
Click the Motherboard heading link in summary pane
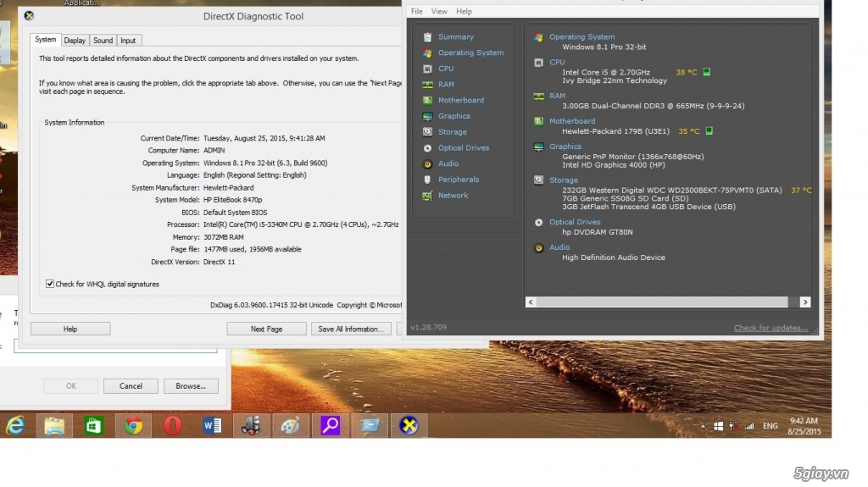572,121
